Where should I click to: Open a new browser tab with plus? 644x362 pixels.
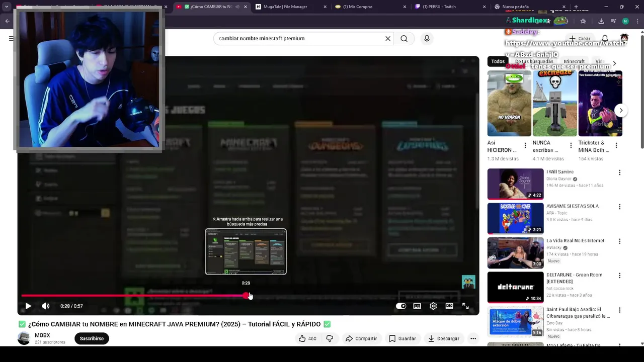(576, 7)
